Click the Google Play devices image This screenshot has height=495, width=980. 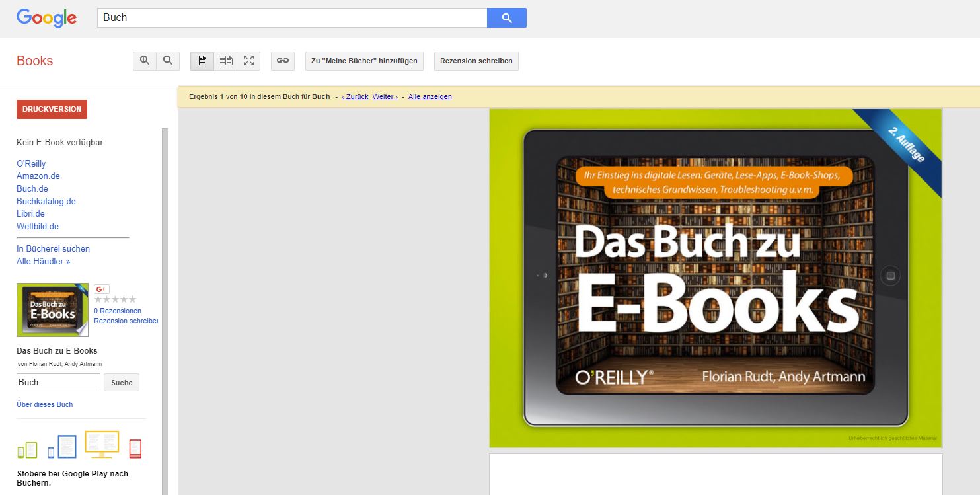click(x=79, y=445)
